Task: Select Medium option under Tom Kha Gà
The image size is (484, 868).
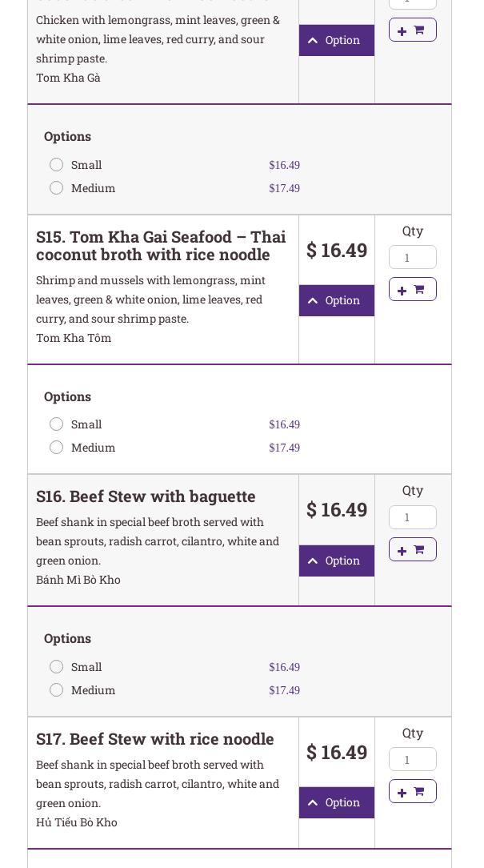Action: (x=57, y=188)
